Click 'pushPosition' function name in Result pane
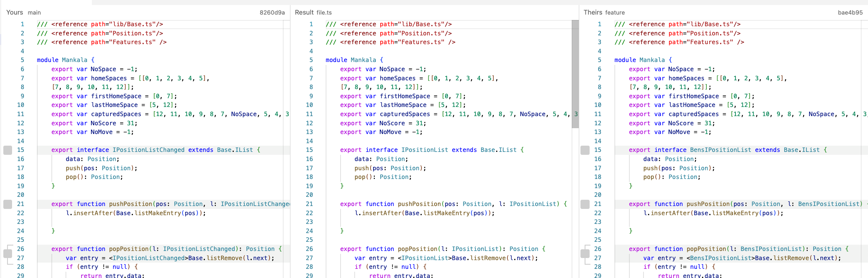Viewport: 868px width, 278px height. pyautogui.click(x=419, y=204)
